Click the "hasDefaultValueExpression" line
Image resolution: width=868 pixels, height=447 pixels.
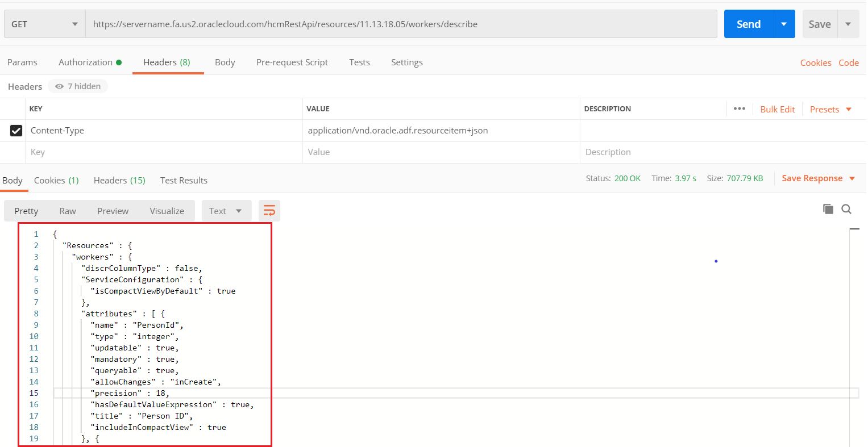coord(172,404)
